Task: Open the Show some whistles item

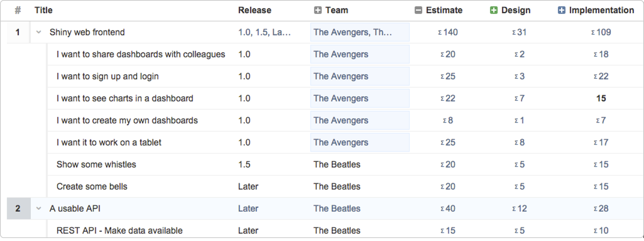Action: pos(96,164)
